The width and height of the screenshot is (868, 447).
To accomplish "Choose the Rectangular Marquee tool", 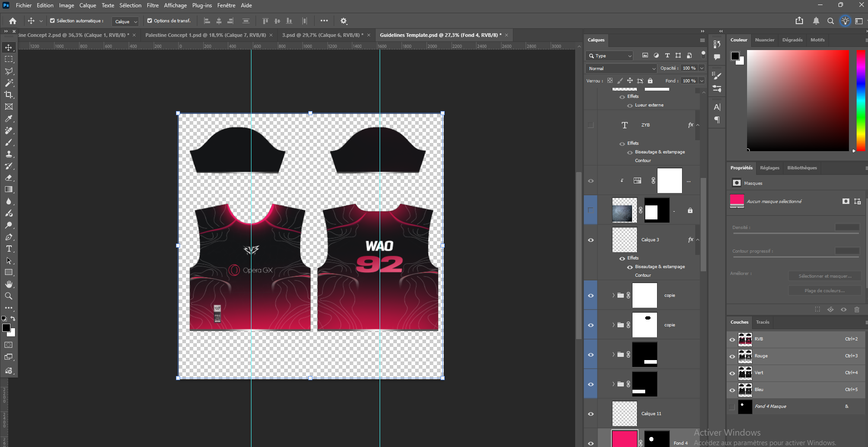I will point(9,59).
